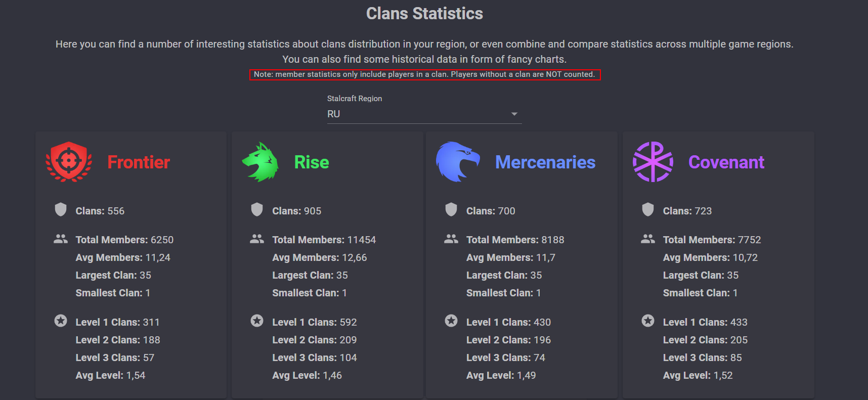This screenshot has width=868, height=400.
Task: Click the people icon next to Rise Total Members
Action: coord(257,239)
